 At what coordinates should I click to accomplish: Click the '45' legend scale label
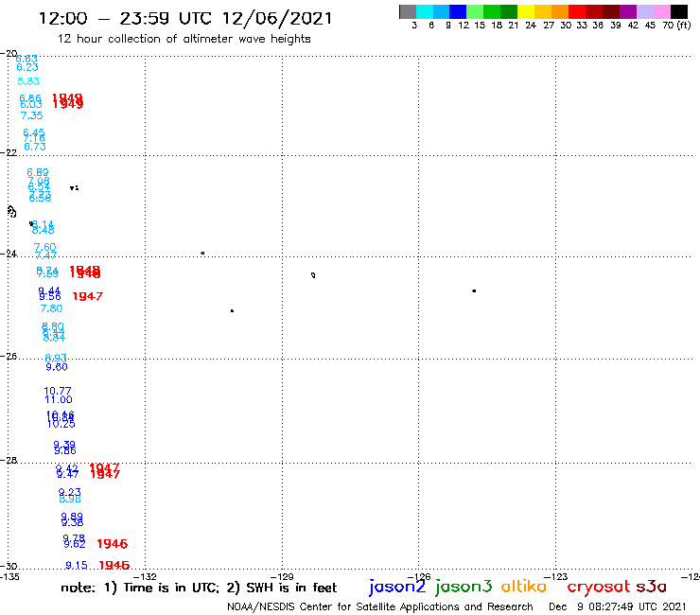click(650, 26)
